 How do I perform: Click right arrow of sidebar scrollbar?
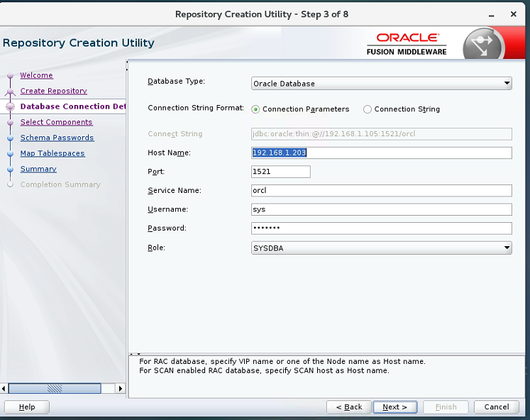coord(121,389)
